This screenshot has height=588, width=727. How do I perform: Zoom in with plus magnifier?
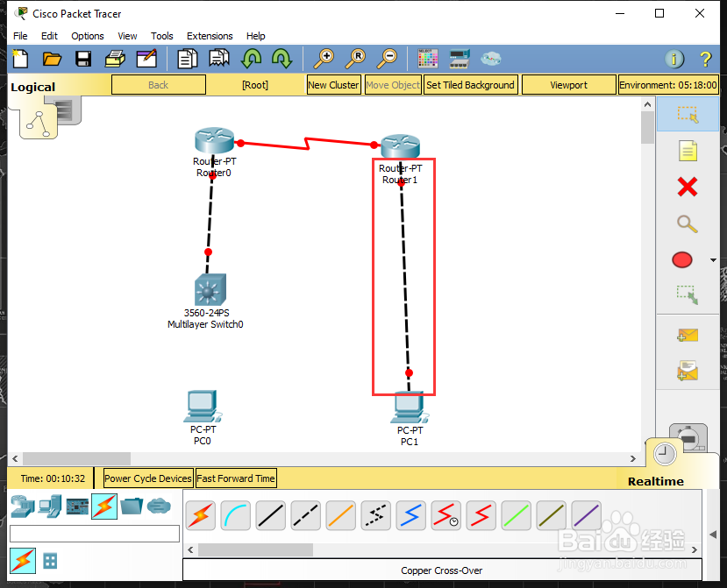pos(324,59)
